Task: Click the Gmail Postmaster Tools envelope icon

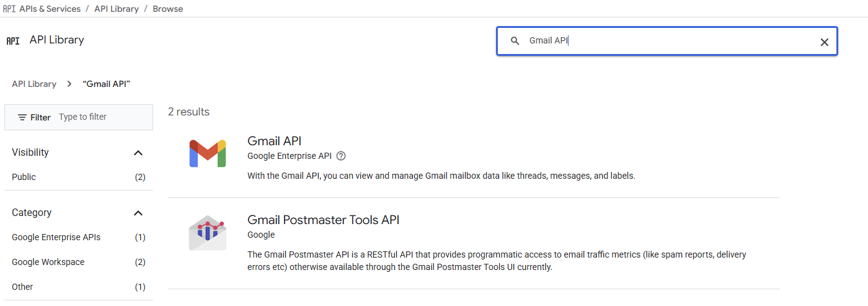Action: (208, 233)
